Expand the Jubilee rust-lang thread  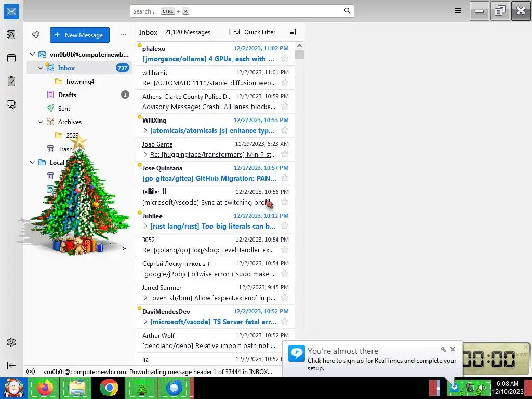pos(145,226)
